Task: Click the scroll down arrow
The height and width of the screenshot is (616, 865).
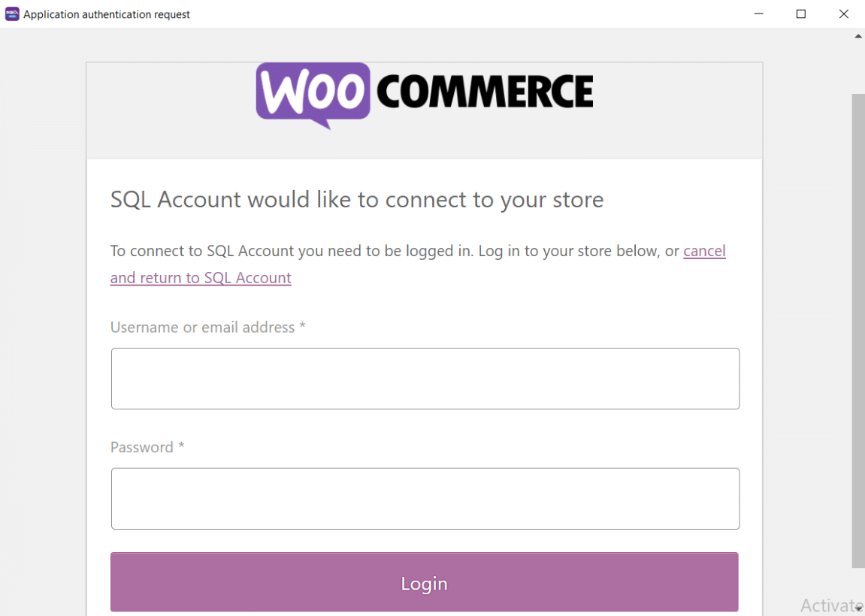Action: 858,608
